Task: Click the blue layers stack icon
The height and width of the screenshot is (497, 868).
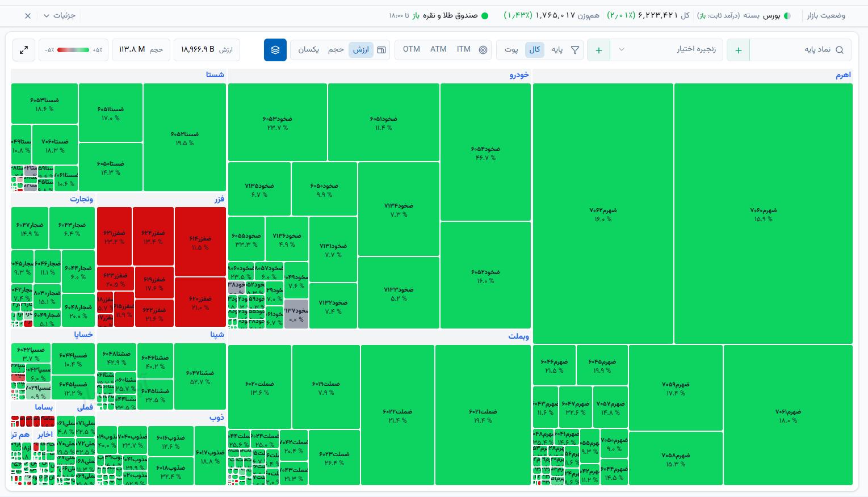Action: click(275, 50)
